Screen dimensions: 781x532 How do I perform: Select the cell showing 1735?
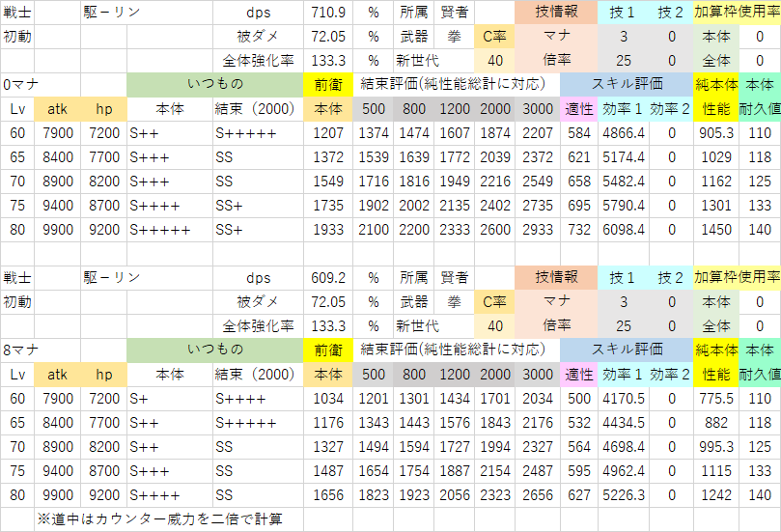point(328,206)
